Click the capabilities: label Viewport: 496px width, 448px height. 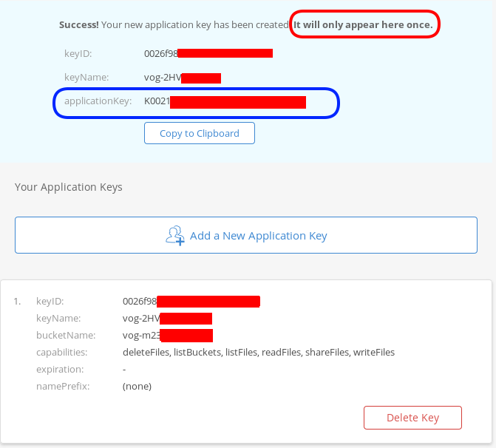61,352
